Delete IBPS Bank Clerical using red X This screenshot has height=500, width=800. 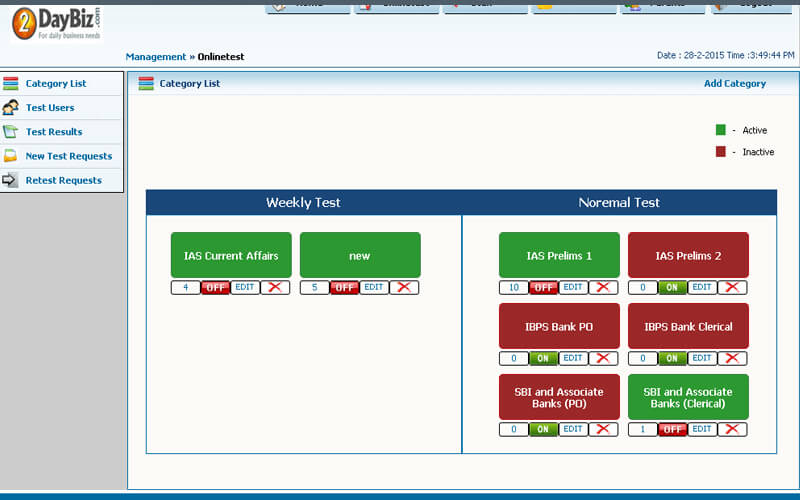(x=732, y=358)
